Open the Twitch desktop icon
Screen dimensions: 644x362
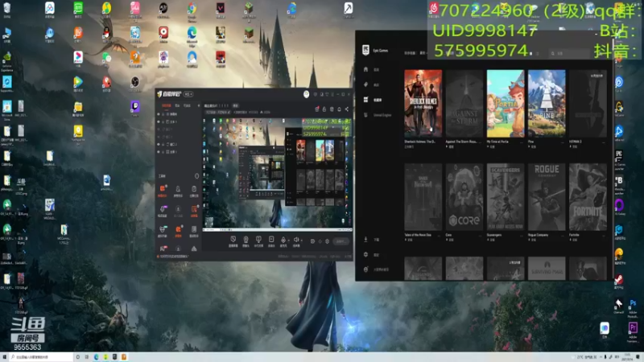134,107
